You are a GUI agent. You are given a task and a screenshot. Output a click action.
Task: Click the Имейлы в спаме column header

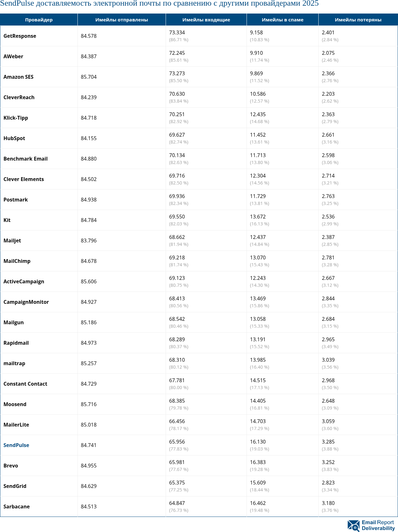(x=282, y=20)
